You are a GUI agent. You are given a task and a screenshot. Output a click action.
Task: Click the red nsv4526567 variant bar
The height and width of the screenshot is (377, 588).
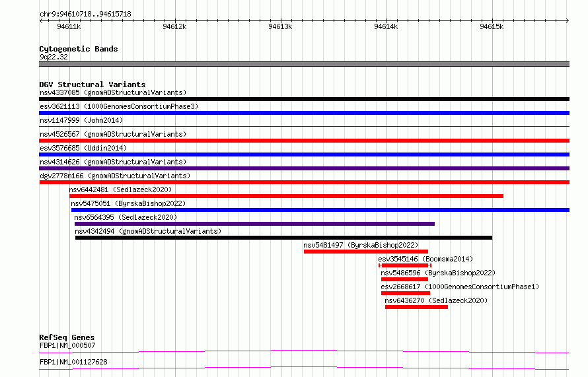point(304,141)
